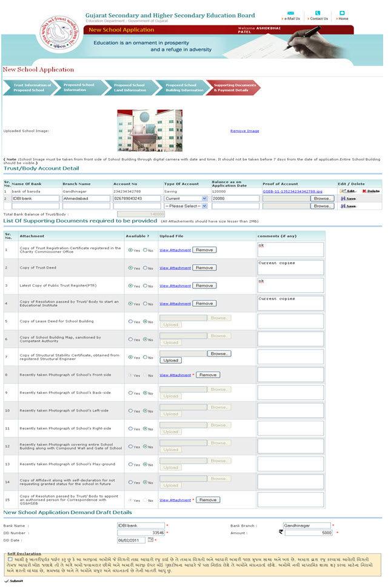Screen dimensions: 391x588
Task: View Attachment for Resolution to appoint authorised person
Action: [175, 500]
